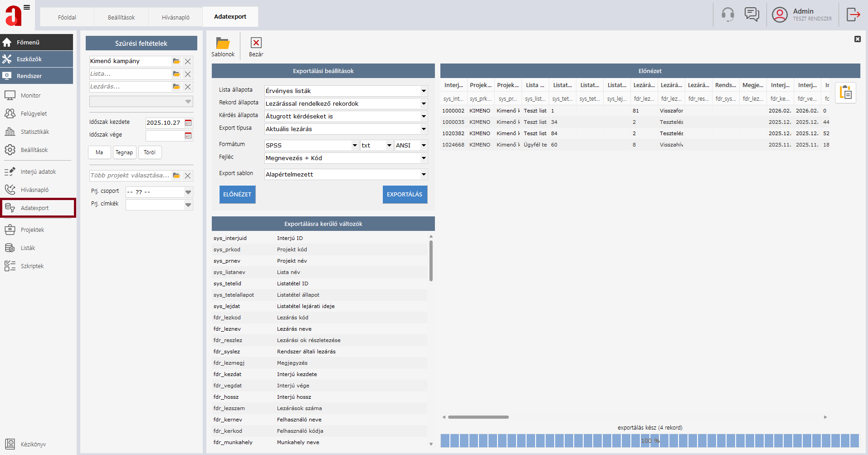The height and width of the screenshot is (455, 868).
Task: Click the logout icon at top right
Action: point(853,15)
